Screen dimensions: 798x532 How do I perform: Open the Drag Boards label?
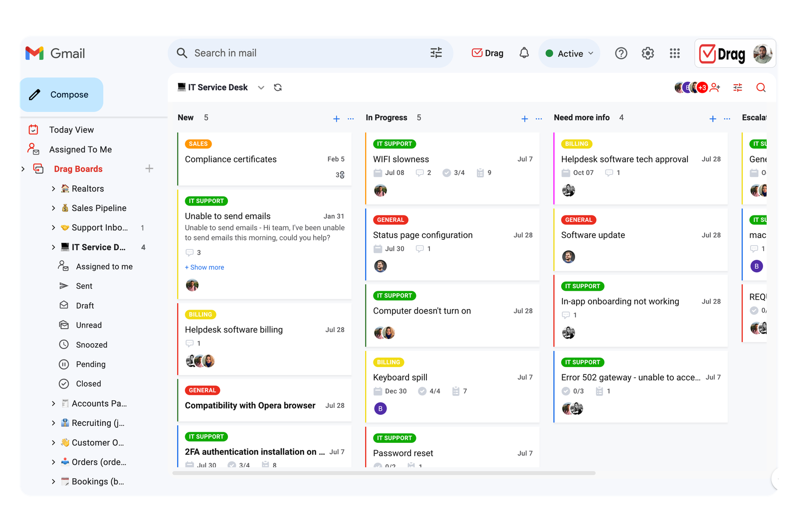pos(78,169)
